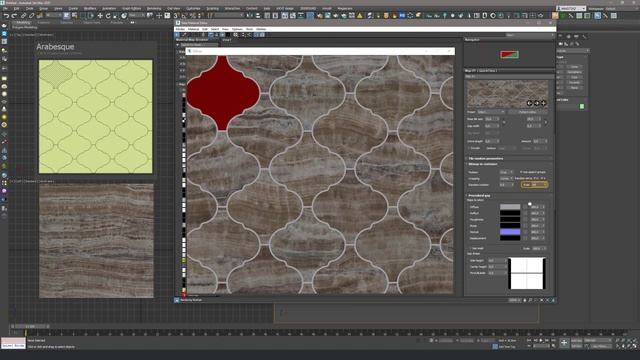This screenshot has width=640, height=360.
Task: Collapse the Bitmap randomization rollout
Action: tap(482, 164)
